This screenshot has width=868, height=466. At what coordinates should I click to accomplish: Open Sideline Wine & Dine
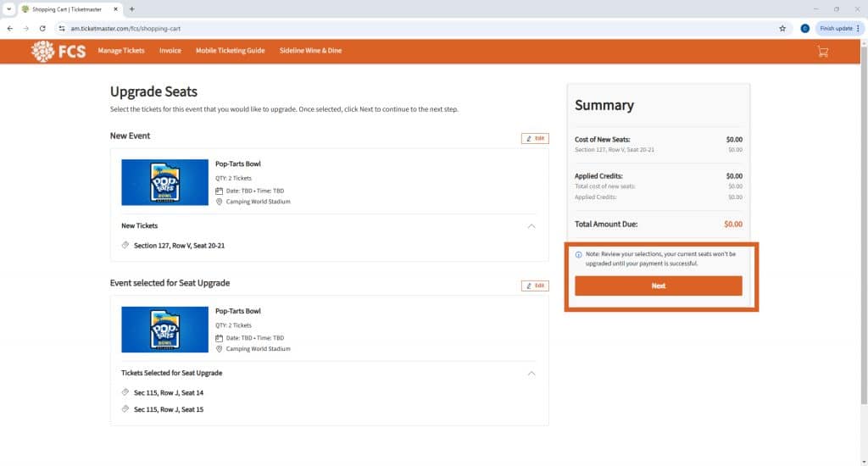tap(310, 50)
